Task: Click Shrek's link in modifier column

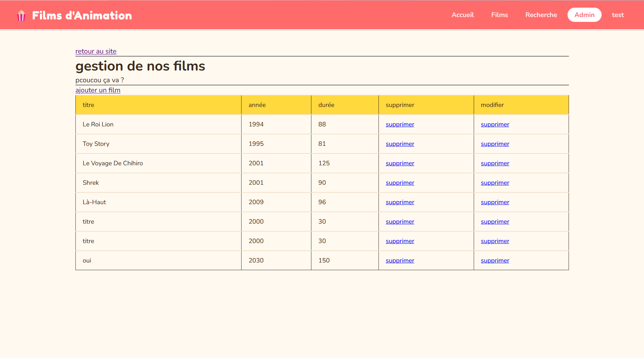Action: (495, 183)
